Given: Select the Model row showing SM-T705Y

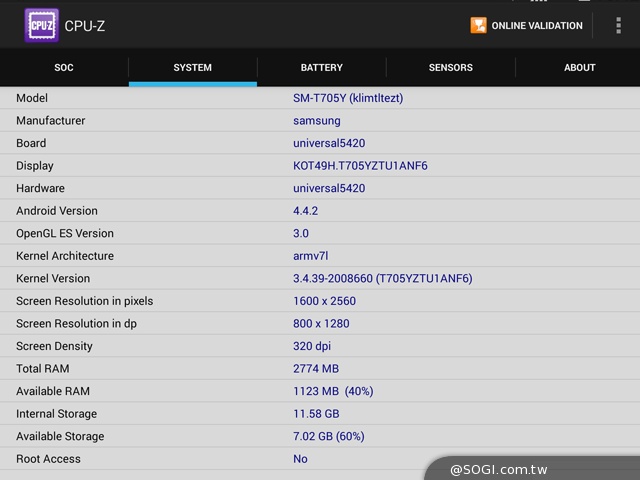Looking at the screenshot, I should (320, 98).
